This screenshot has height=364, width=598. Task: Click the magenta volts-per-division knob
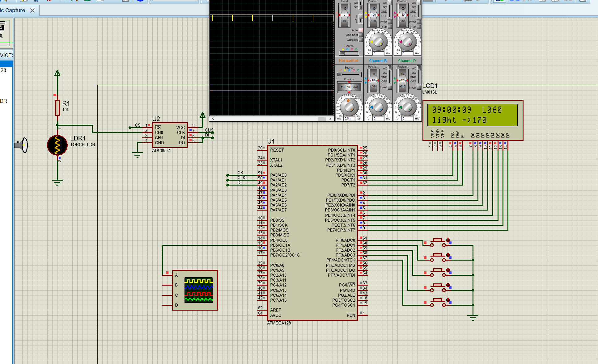pos(407,42)
